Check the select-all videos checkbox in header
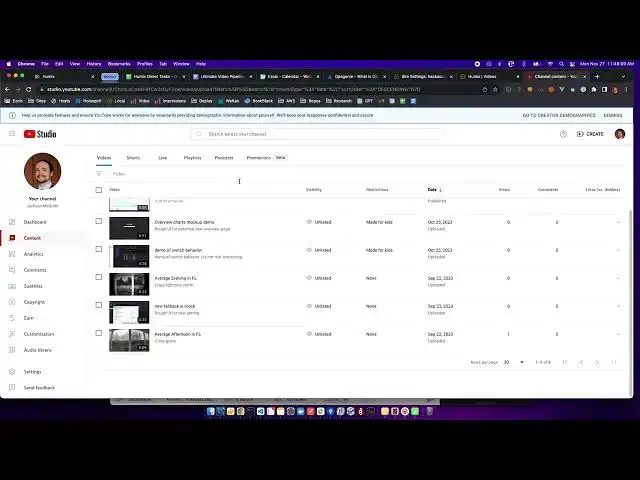640x480 pixels. coord(99,189)
